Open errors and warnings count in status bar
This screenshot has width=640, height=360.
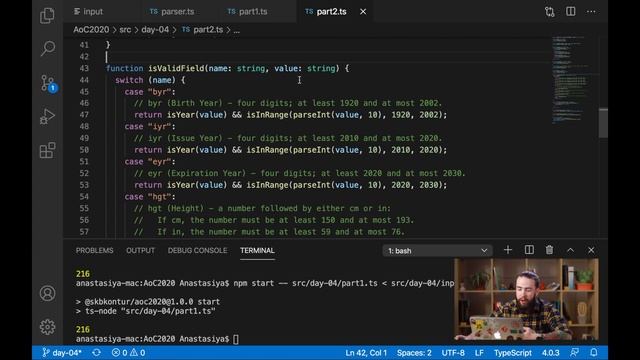pyautogui.click(x=128, y=352)
